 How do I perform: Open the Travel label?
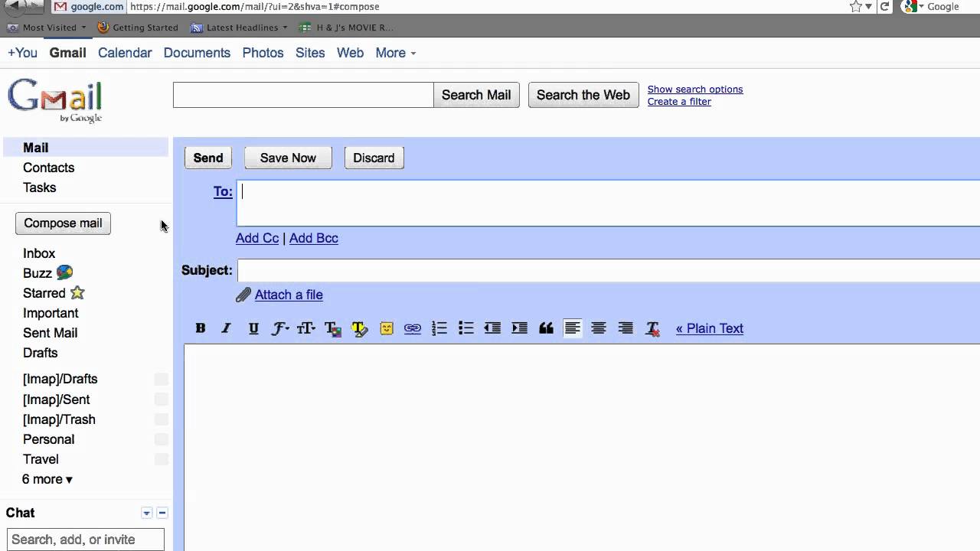pos(41,459)
